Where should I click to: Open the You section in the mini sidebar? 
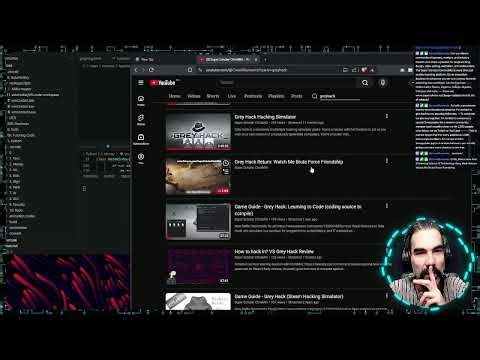(x=141, y=159)
